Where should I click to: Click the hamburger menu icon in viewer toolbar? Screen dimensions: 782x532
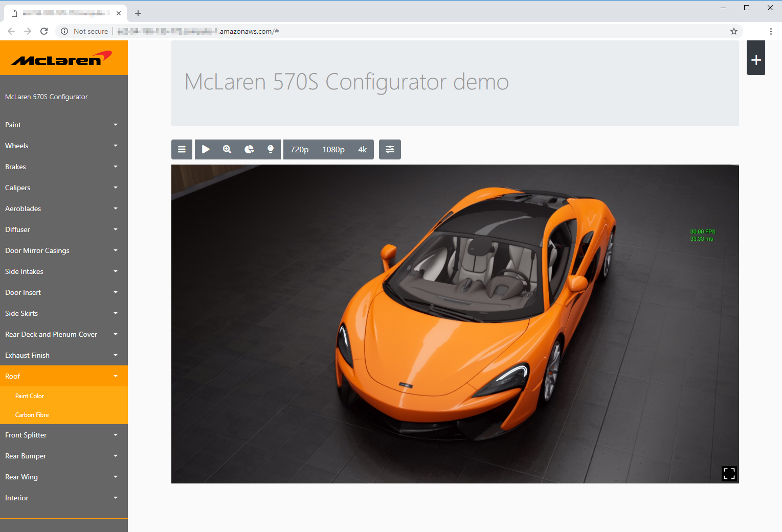182,150
